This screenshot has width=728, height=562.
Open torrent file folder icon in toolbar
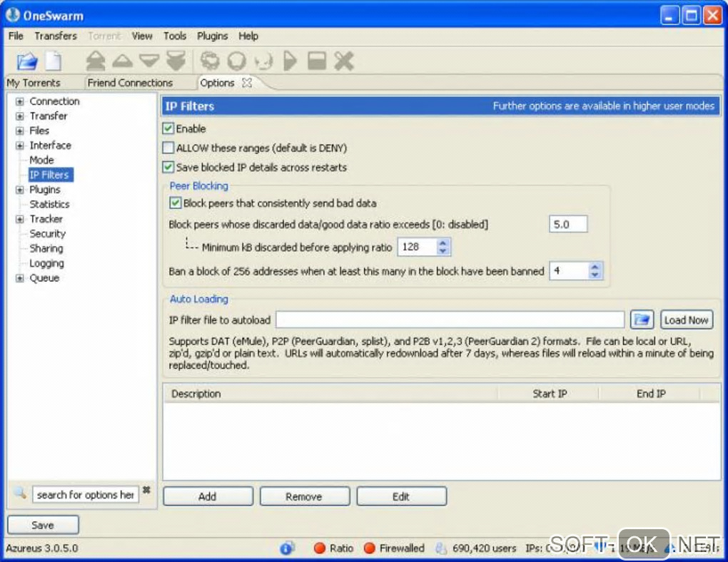(27, 61)
